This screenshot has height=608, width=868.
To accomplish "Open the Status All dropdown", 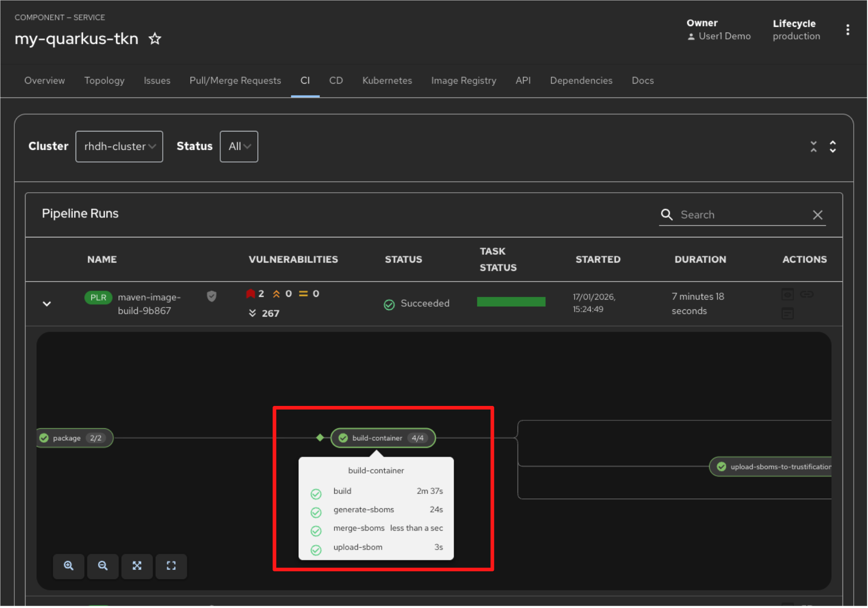I will (x=238, y=146).
